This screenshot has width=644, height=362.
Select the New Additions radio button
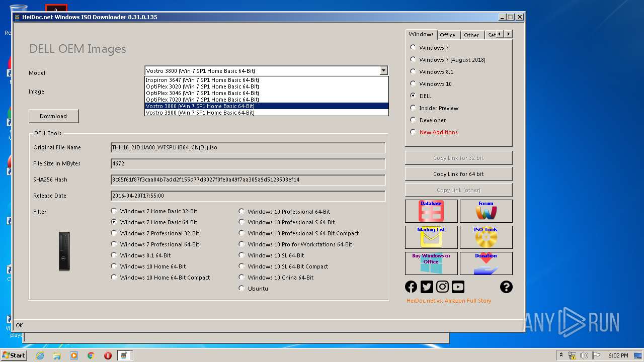click(413, 132)
